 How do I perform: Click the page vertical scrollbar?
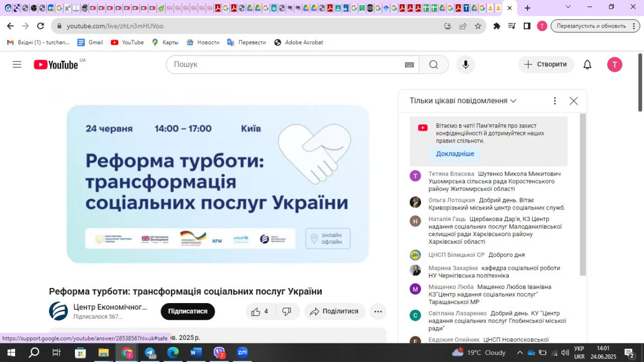640,82
